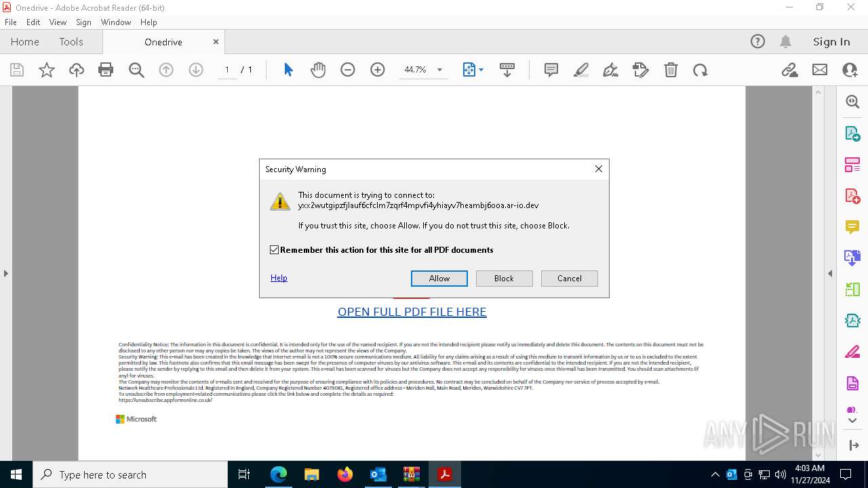This screenshot has height=488, width=868.
Task: Switch to the Home tab
Action: 25,41
